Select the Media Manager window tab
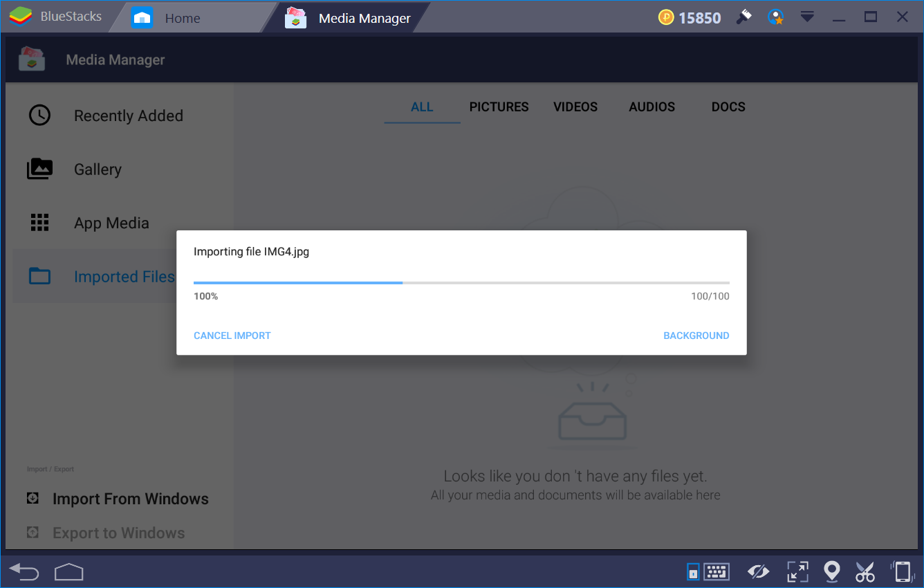924x588 pixels. click(347, 18)
